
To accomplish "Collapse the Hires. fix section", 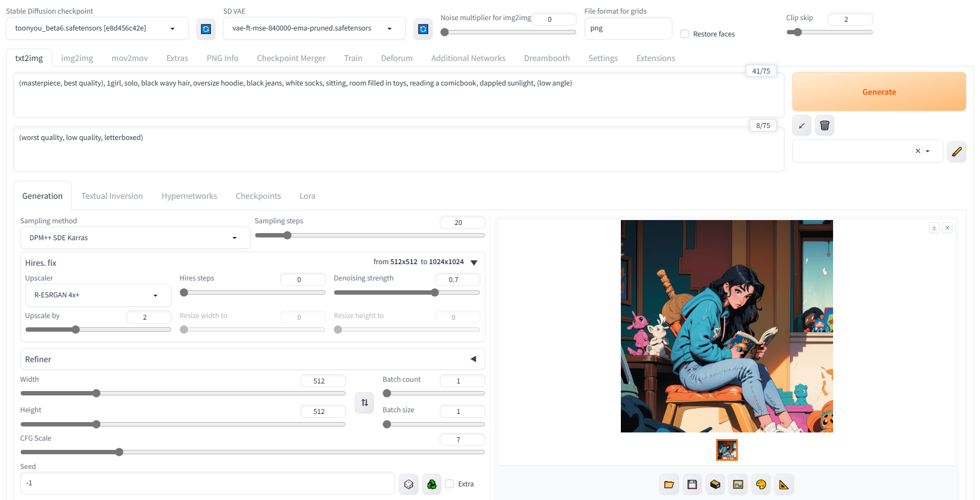I will [473, 262].
